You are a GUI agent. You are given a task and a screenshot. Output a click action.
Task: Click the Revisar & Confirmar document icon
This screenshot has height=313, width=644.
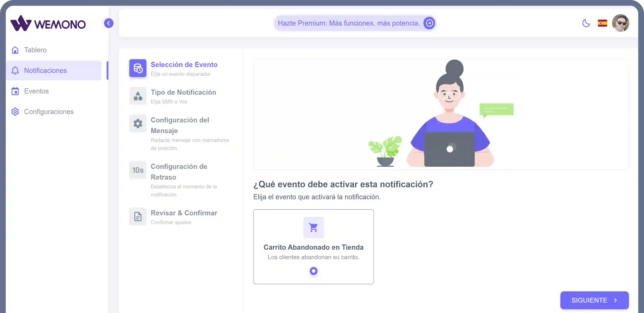click(x=138, y=216)
